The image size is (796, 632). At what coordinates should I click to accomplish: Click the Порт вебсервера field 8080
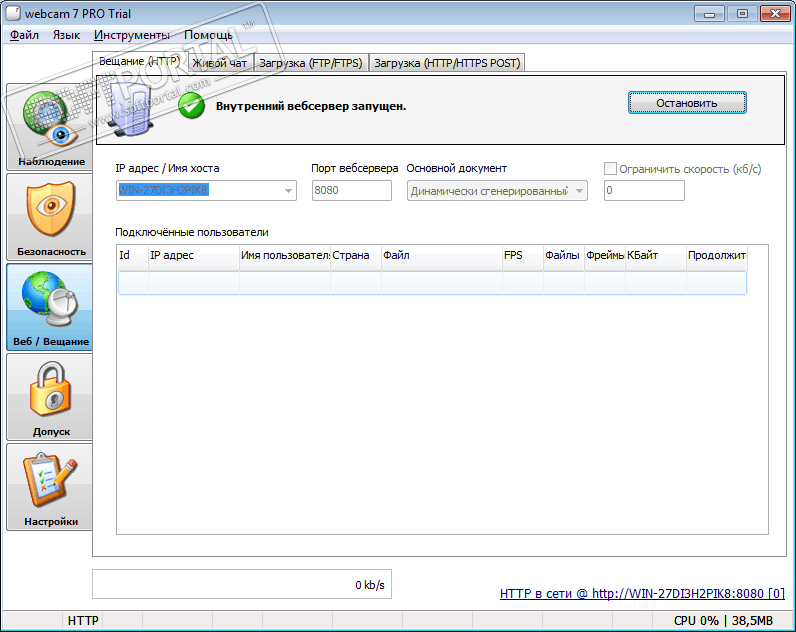pyautogui.click(x=351, y=190)
